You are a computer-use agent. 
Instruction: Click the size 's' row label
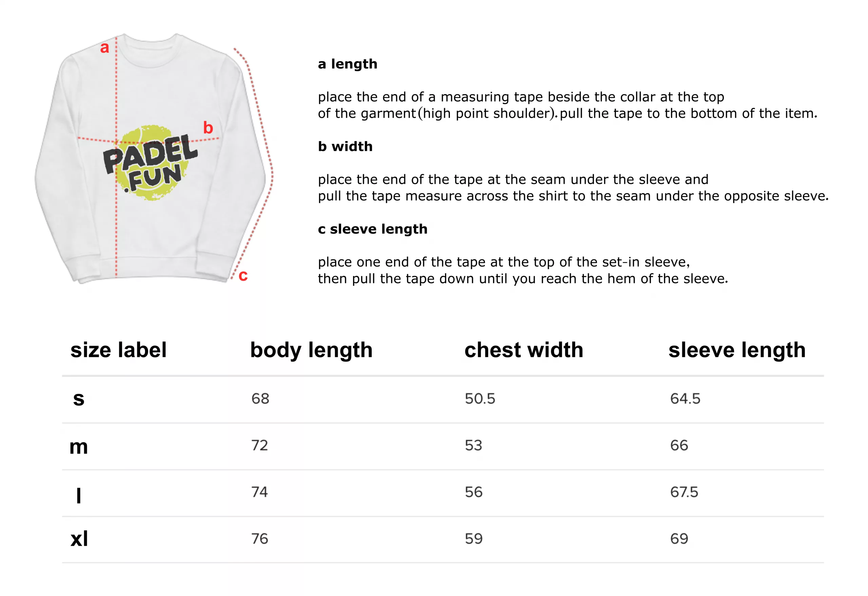[78, 399]
